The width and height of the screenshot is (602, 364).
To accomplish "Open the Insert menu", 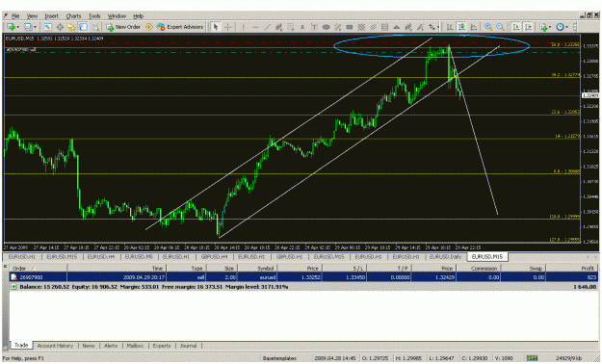I will [x=51, y=15].
